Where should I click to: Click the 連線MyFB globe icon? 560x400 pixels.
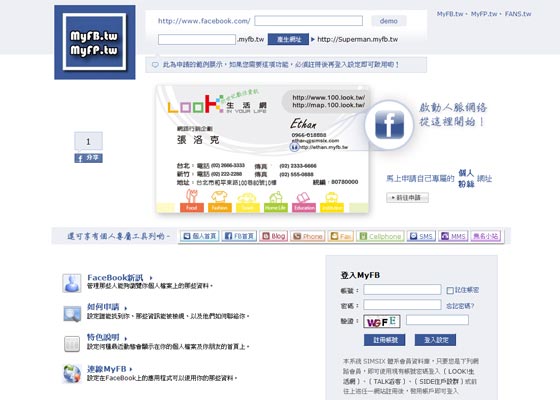pos(72,374)
